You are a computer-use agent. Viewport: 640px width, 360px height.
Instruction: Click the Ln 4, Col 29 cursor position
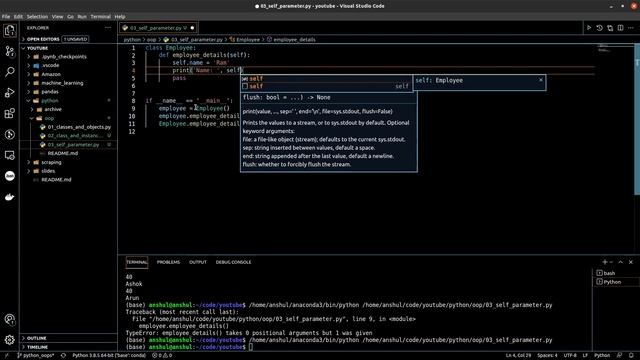click(518, 356)
